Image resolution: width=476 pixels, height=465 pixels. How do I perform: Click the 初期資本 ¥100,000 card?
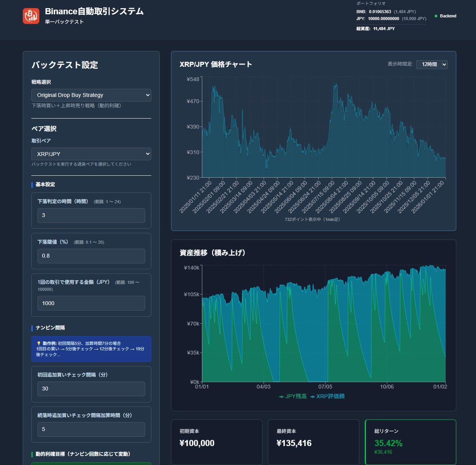click(x=217, y=442)
